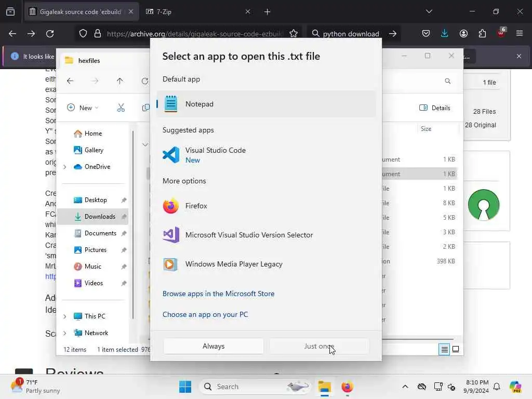Switch Explorer to large thumbnails view

(456, 349)
